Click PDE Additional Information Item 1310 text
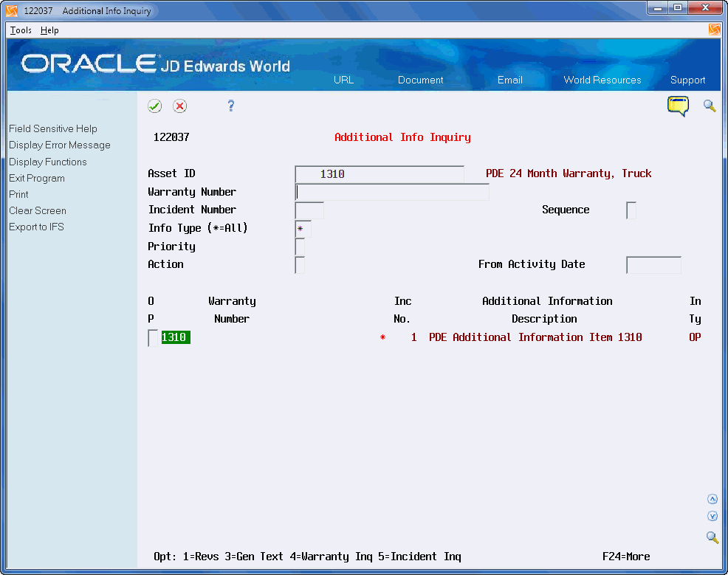728x575 pixels. (x=535, y=337)
